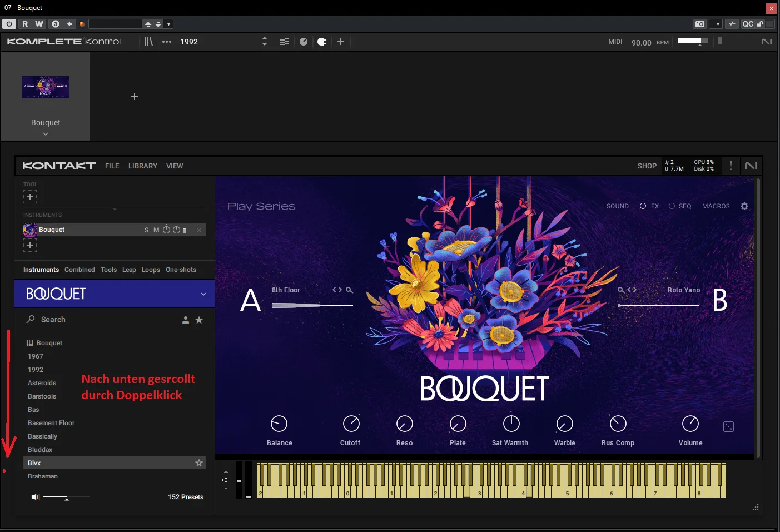Click the exclamation warning icon in Kontakt header
Viewport: 780px width, 532px height.
pyautogui.click(x=731, y=166)
